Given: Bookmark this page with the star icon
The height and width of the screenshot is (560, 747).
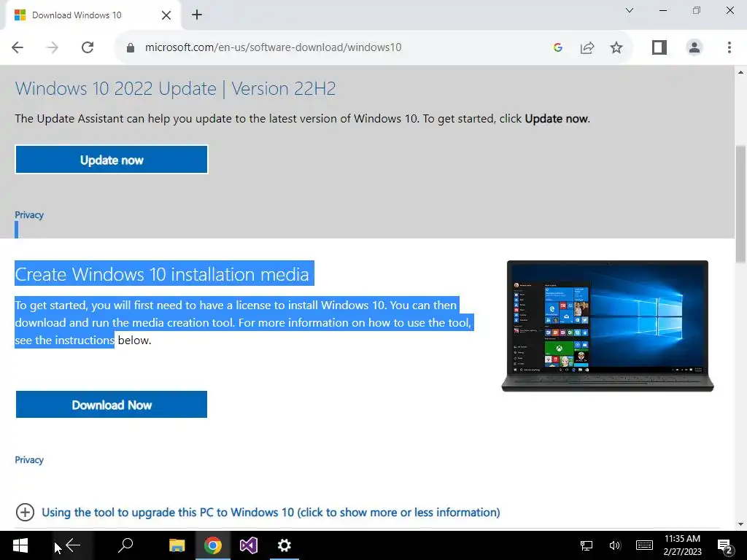Looking at the screenshot, I should [x=616, y=47].
